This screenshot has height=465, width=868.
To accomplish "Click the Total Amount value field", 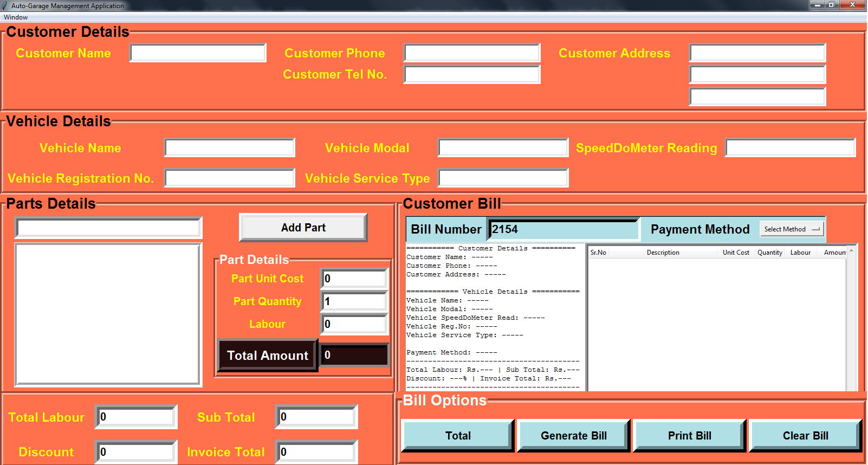I will pos(354,355).
